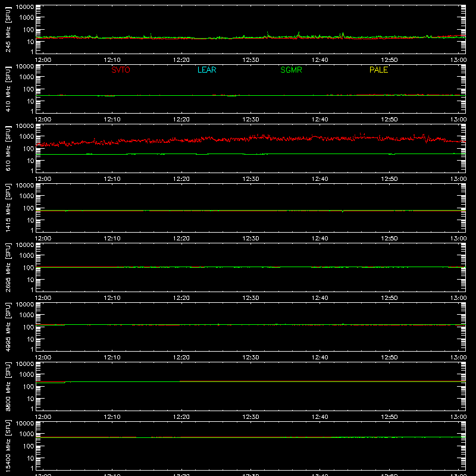Select the 410 MHz [SFU] axis title

(8, 89)
